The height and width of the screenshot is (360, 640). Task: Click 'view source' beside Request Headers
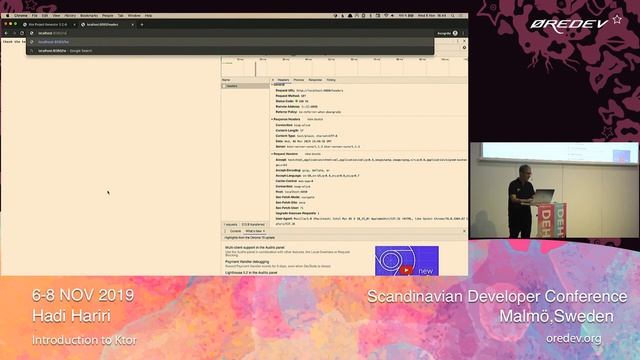point(313,154)
